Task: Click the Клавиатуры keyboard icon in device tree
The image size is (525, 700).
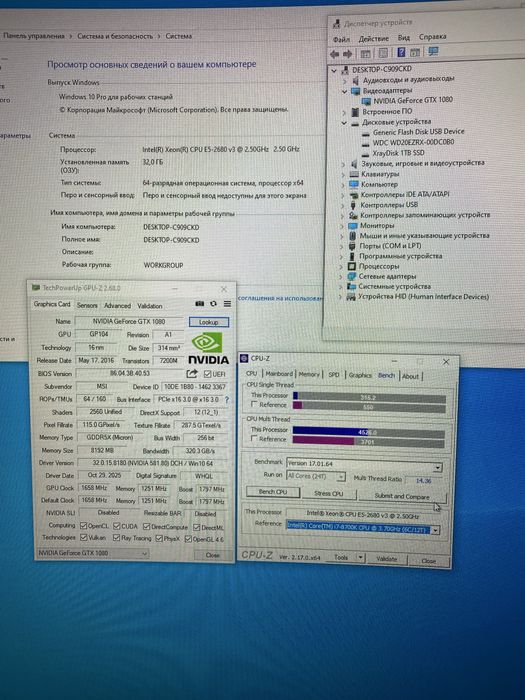Action: [354, 174]
